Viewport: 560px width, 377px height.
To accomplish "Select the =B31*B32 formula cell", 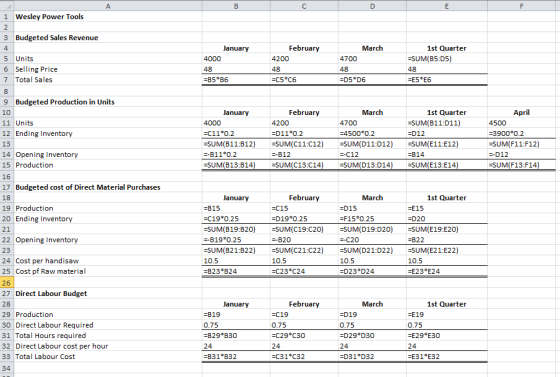I will (x=236, y=357).
